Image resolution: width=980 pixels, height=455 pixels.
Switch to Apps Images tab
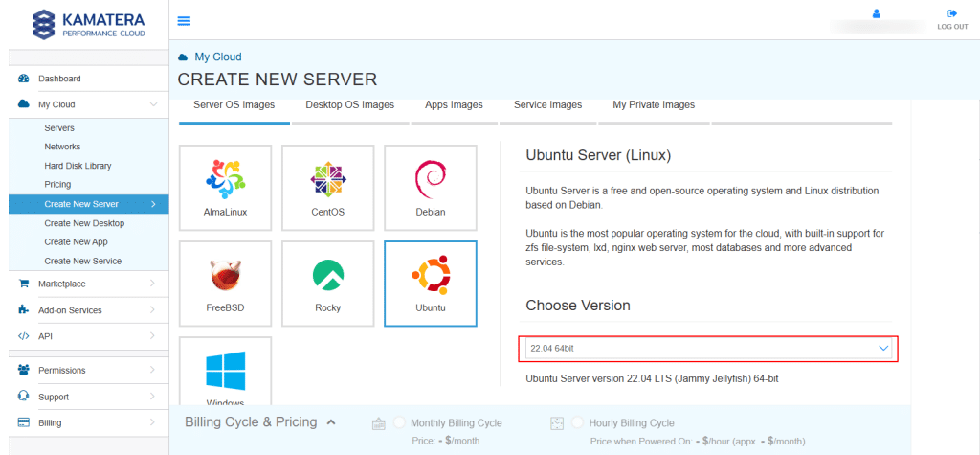[x=454, y=105]
